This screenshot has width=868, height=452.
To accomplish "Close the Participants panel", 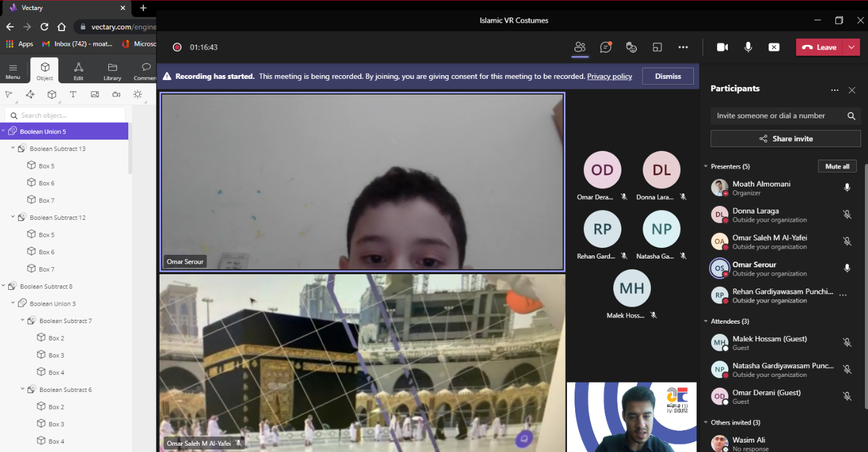I will point(852,90).
